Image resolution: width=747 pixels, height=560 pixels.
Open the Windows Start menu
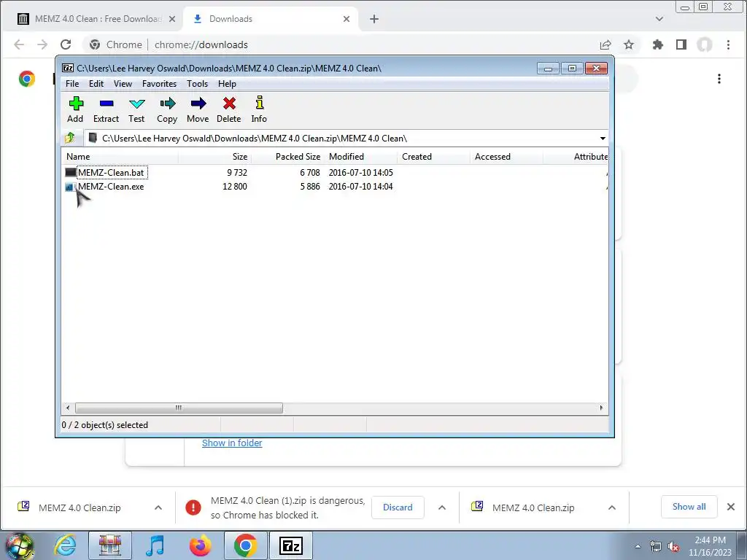(x=19, y=545)
